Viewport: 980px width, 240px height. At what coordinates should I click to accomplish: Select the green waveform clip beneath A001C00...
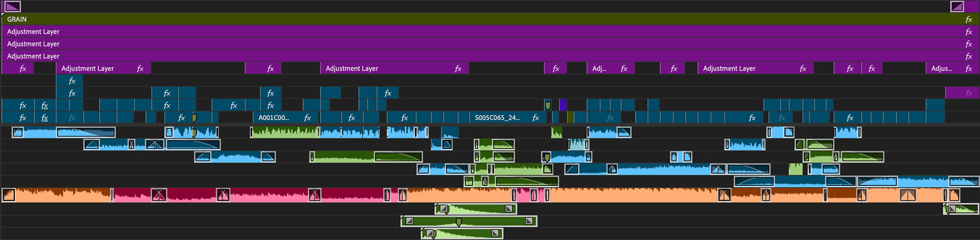tap(285, 132)
